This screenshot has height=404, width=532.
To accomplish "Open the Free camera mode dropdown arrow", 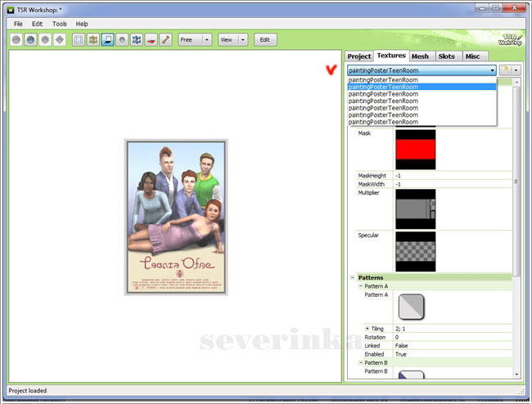I will (207, 39).
